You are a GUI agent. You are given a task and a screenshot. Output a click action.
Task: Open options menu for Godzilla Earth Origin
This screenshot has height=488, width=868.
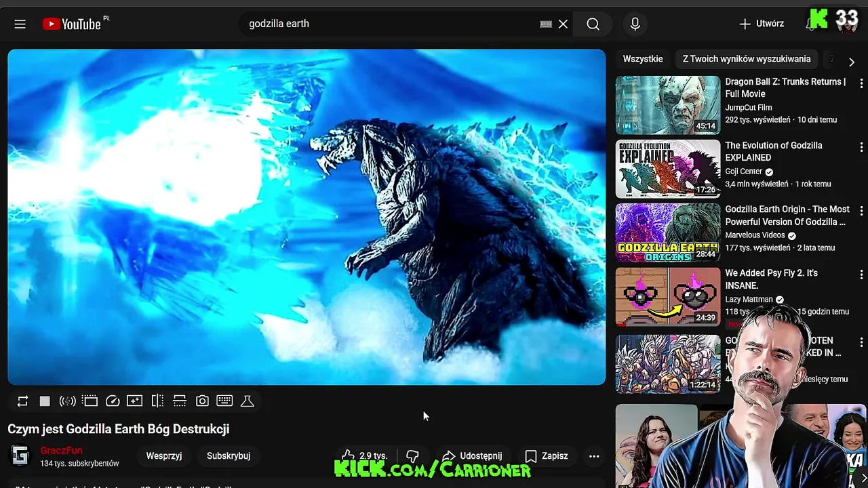point(861,210)
